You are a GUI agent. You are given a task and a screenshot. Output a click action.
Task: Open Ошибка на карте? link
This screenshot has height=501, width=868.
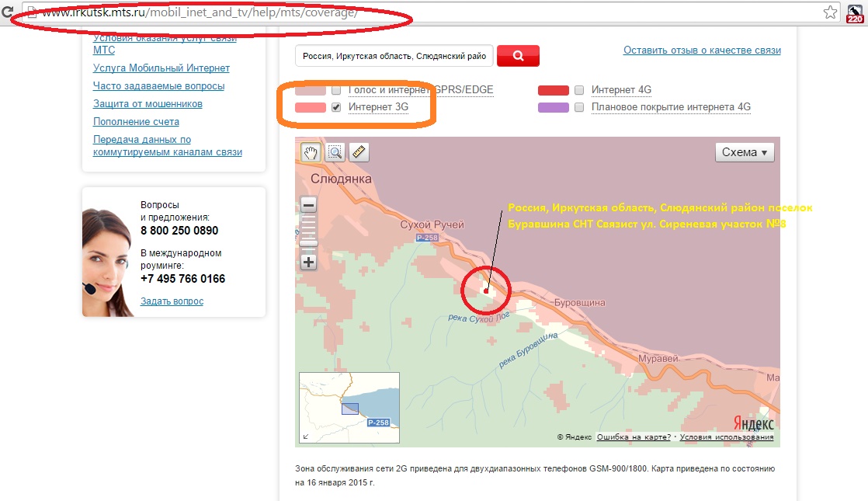(634, 437)
